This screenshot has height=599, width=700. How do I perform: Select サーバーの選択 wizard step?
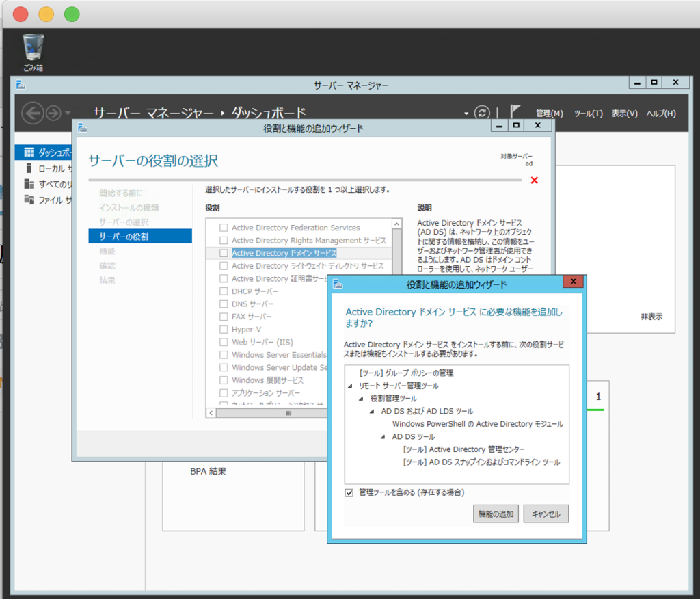click(x=124, y=222)
